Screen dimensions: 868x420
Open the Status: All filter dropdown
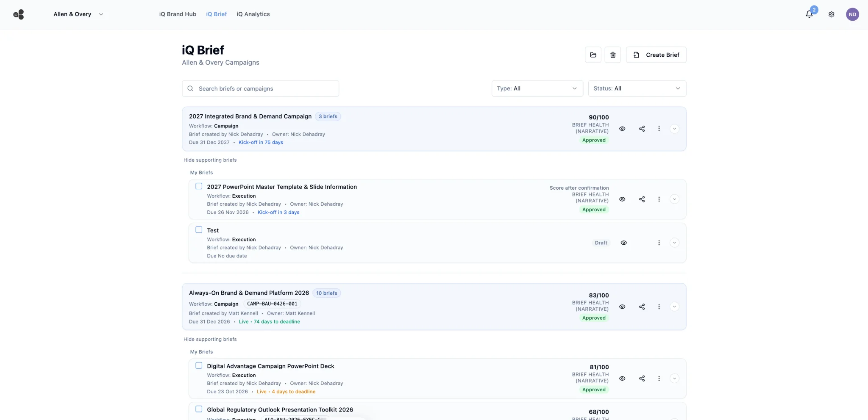click(x=637, y=88)
